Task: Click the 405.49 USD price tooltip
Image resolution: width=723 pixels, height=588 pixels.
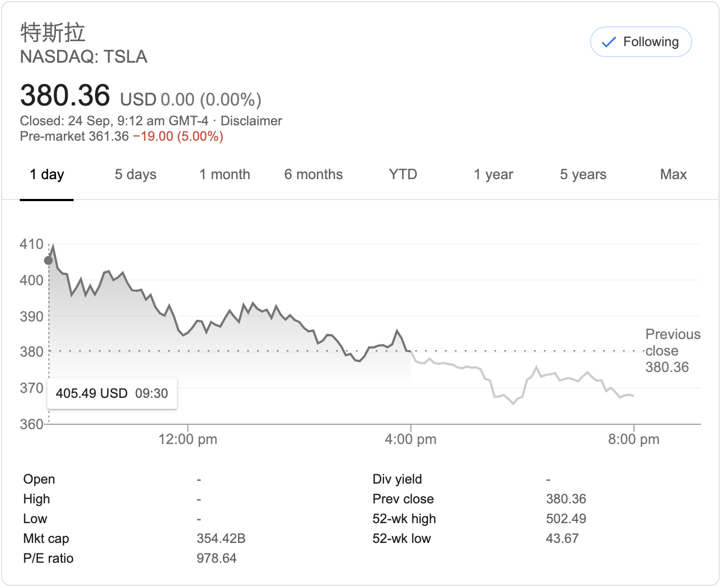Action: pos(112,393)
